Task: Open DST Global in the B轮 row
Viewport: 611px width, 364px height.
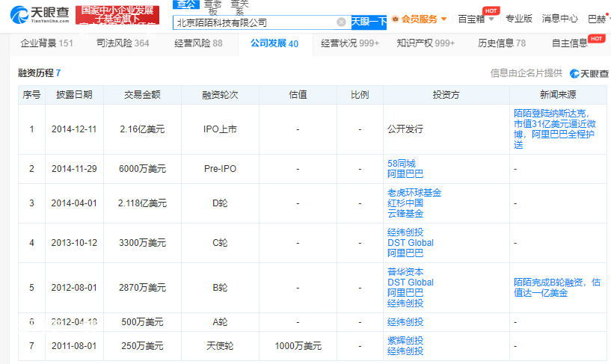Action: [x=411, y=283]
